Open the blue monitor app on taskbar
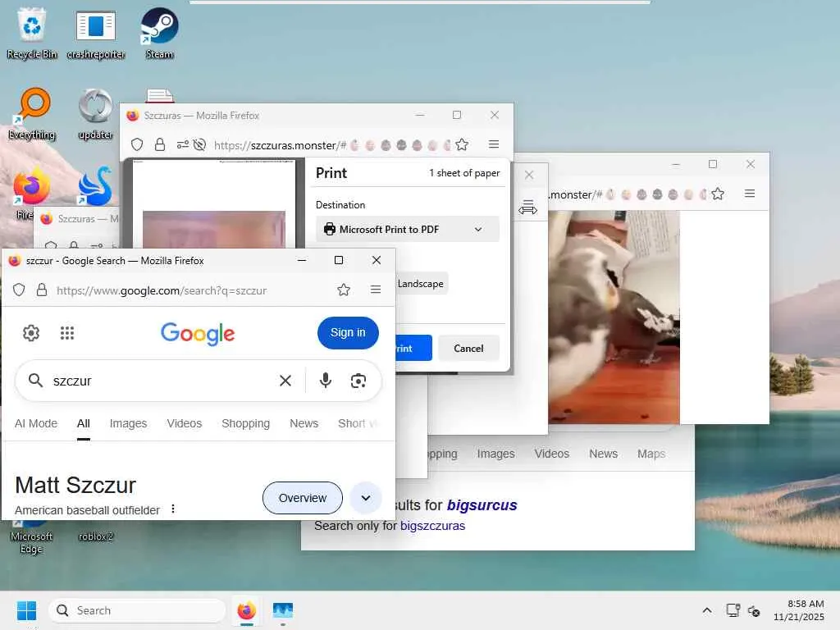 point(283,610)
